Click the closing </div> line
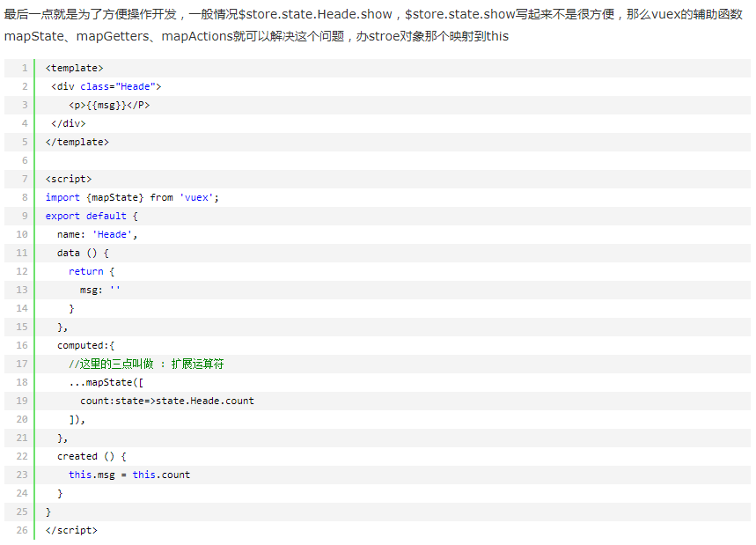The width and height of the screenshot is (756, 545). [69, 123]
